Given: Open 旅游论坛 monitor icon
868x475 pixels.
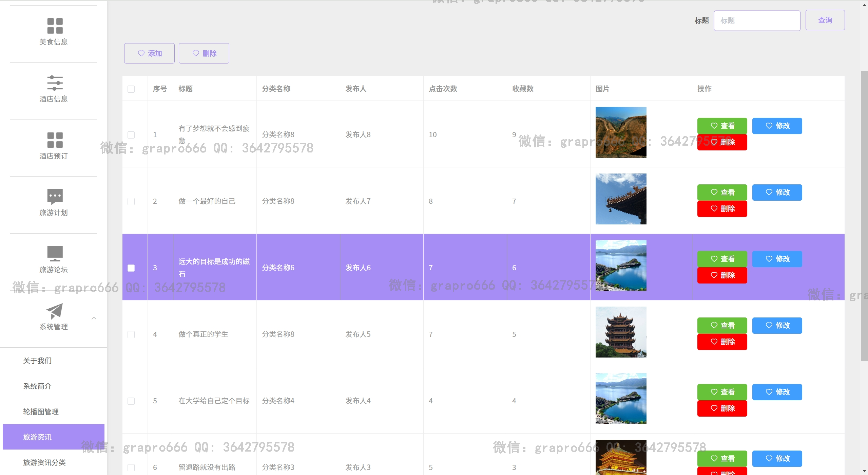Looking at the screenshot, I should tap(55, 254).
